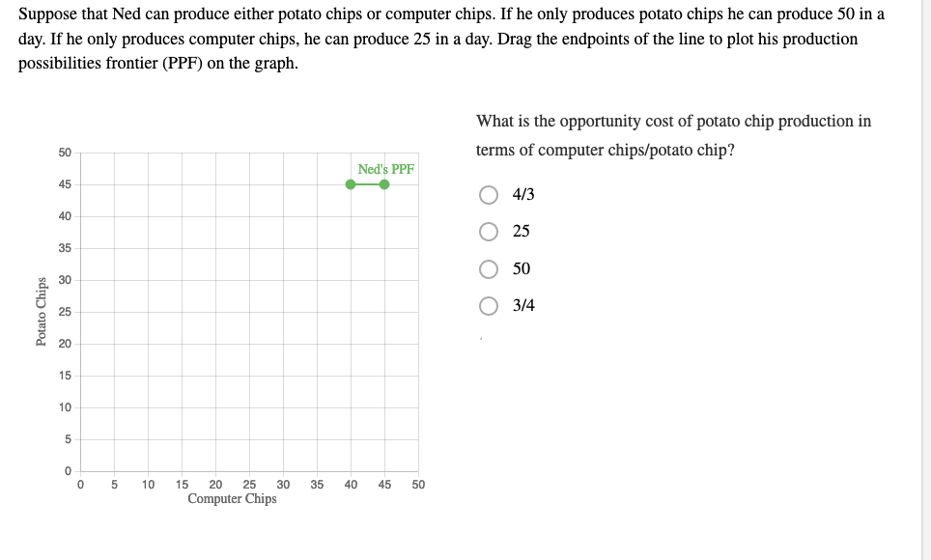Screen dimensions: 931x560
Task: Select the 4/3 radio button
Action: 487,193
